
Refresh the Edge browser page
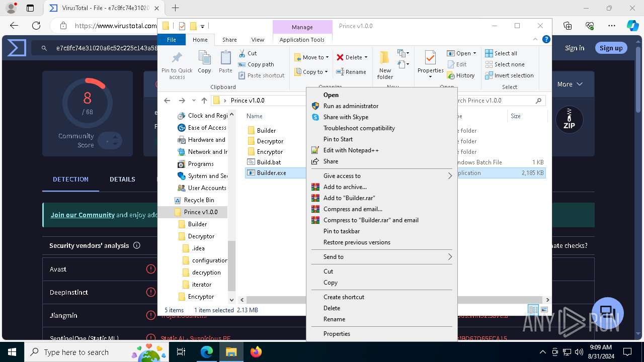[36, 26]
